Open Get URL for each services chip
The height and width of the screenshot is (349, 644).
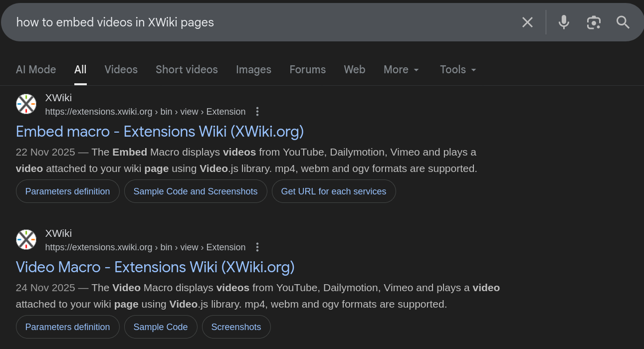tap(334, 191)
